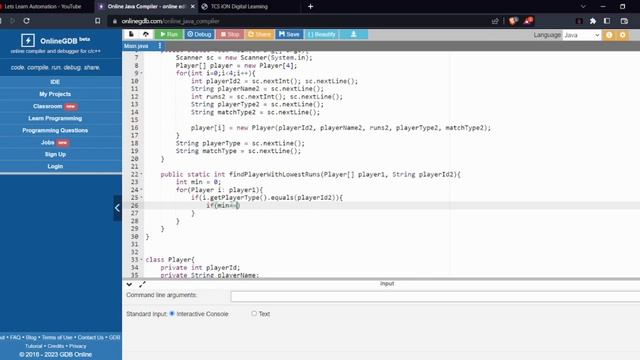Open Learn Programming in the sidebar
The image size is (640, 360).
55,118
